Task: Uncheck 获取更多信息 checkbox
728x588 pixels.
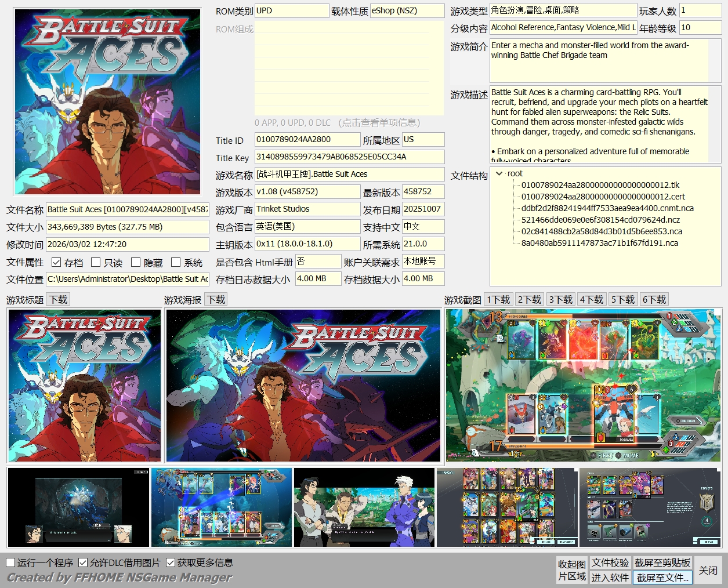Action: (171, 562)
